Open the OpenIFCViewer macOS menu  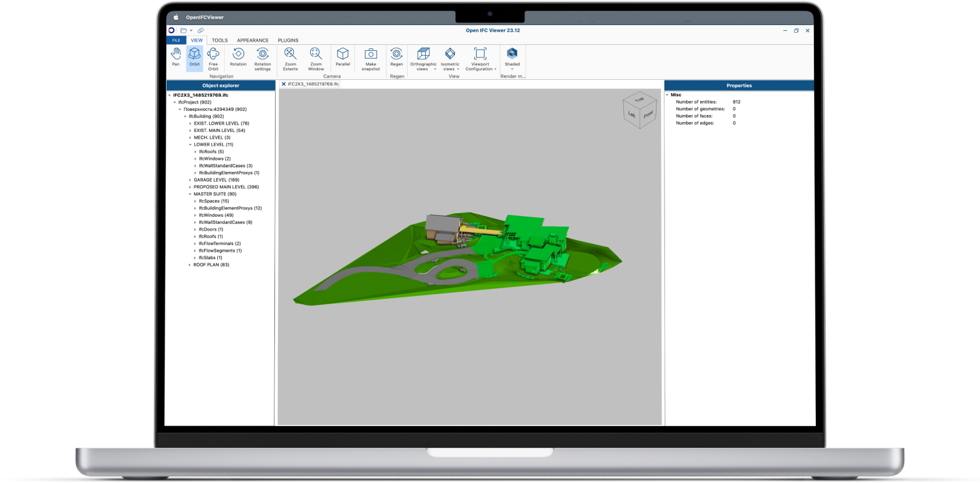tap(205, 18)
